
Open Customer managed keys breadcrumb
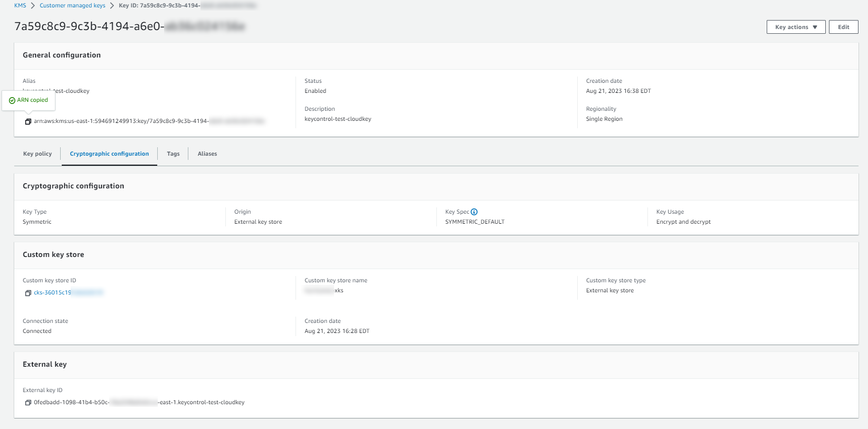tap(72, 5)
